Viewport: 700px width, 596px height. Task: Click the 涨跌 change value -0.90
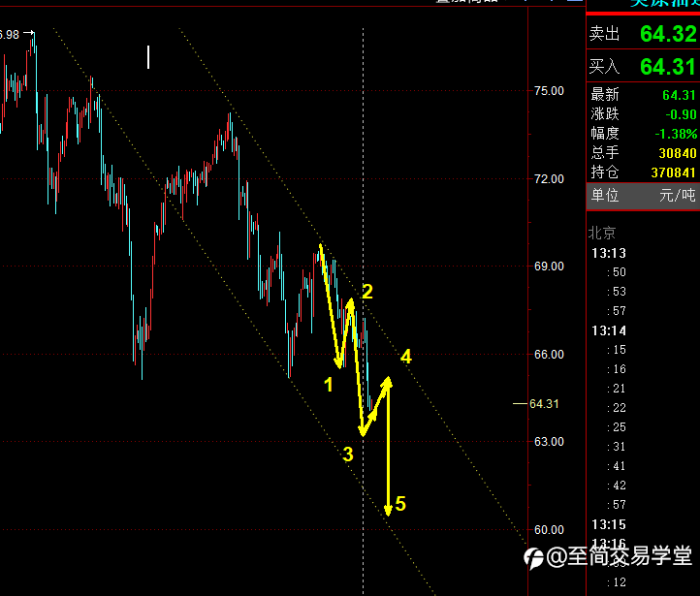pos(681,114)
